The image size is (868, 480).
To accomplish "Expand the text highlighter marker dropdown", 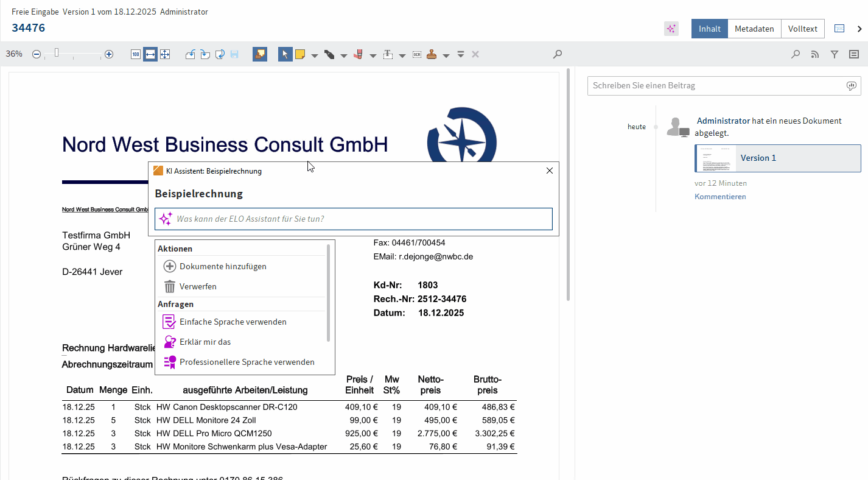I will click(x=373, y=55).
